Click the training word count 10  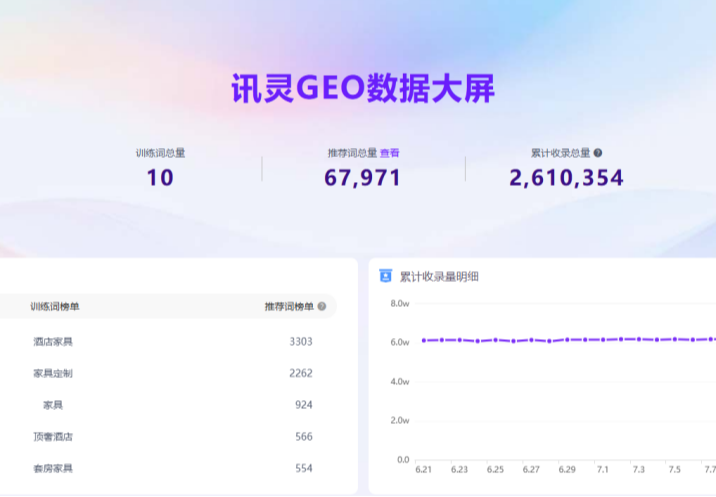(x=160, y=178)
